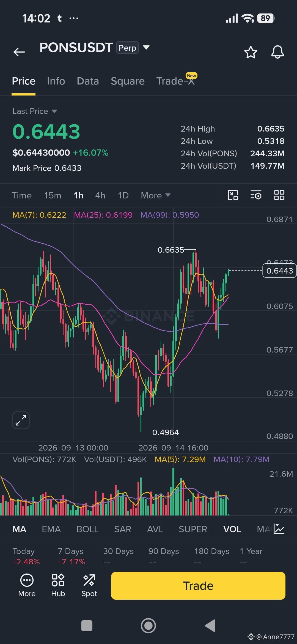Expand More timeframe options
Image resolution: width=297 pixels, height=644 pixels.
click(x=156, y=195)
